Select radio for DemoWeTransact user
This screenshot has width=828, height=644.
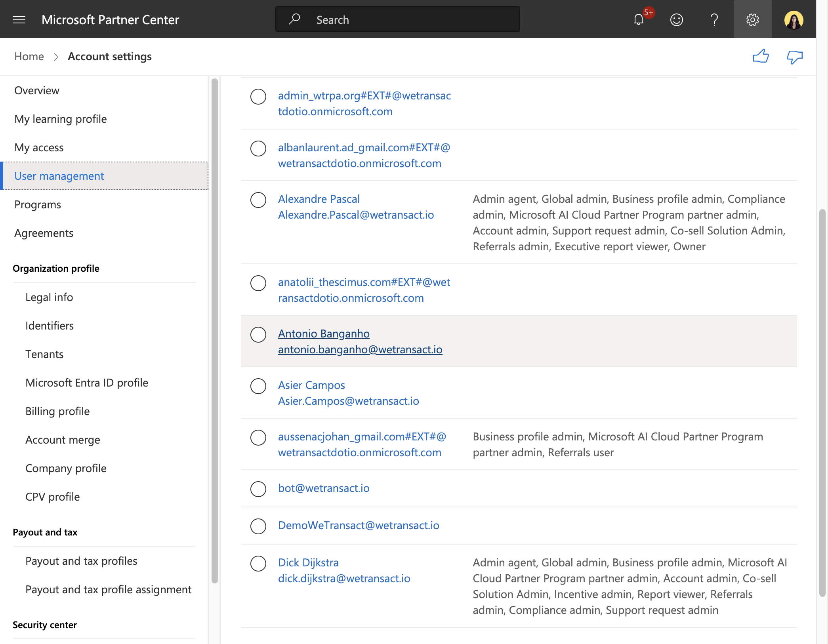tap(258, 526)
